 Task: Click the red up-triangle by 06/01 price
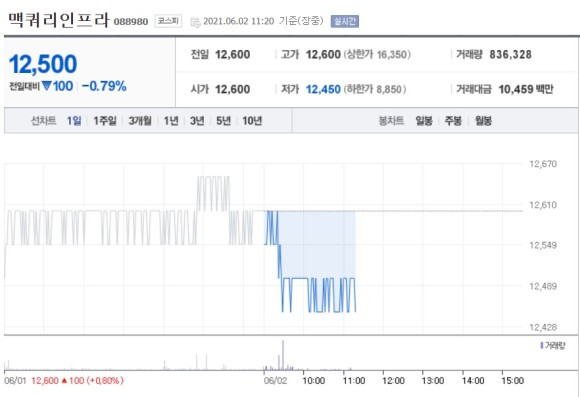coord(64,380)
